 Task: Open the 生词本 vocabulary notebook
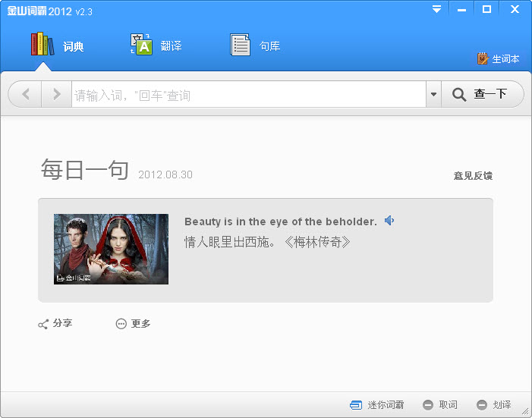[498, 58]
